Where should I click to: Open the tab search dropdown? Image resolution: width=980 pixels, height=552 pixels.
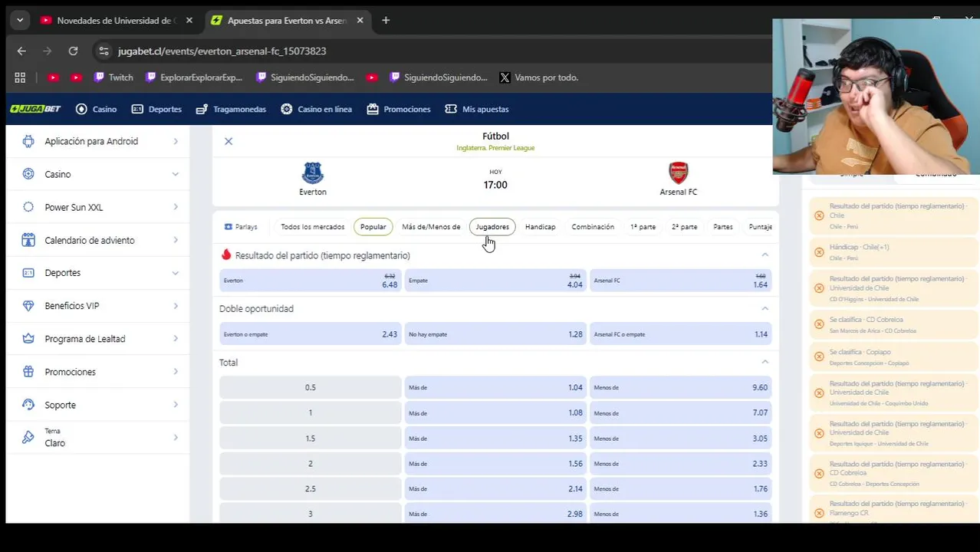tap(20, 21)
